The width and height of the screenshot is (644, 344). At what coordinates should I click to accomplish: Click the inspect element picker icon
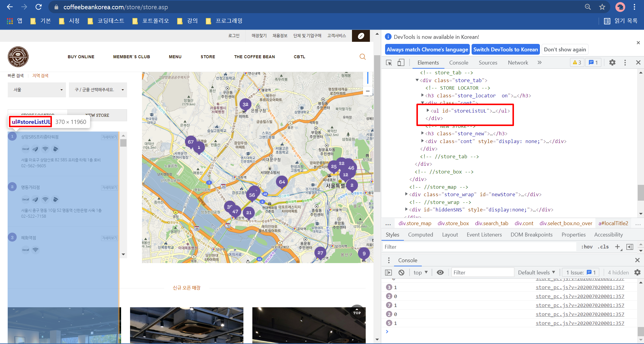coord(389,63)
